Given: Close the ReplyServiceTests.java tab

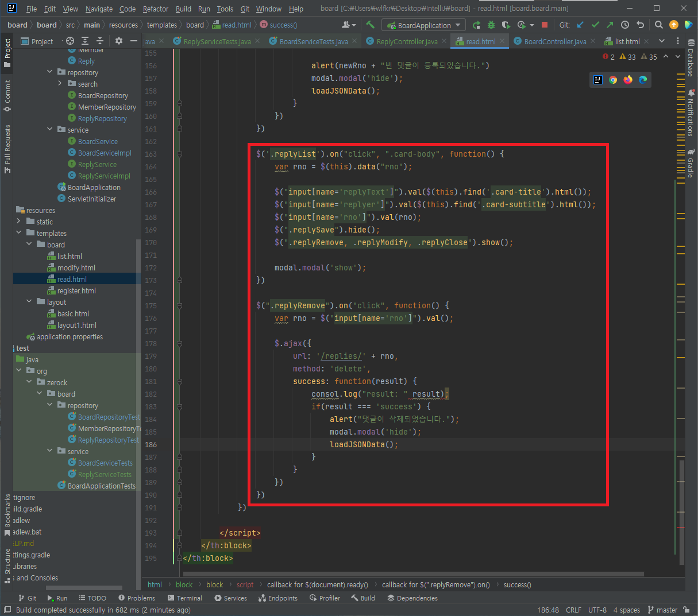Looking at the screenshot, I should pyautogui.click(x=257, y=41).
